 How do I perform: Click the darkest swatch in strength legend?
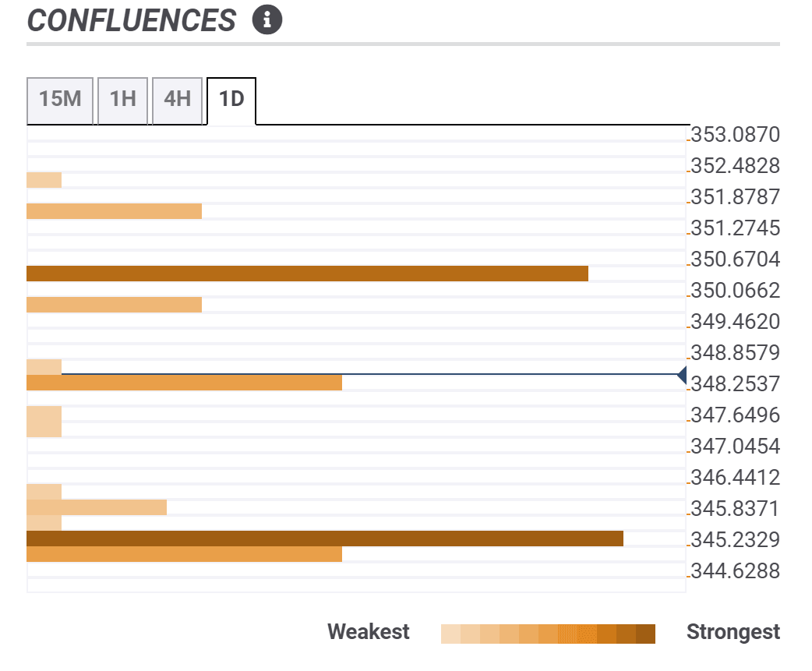[645, 633]
